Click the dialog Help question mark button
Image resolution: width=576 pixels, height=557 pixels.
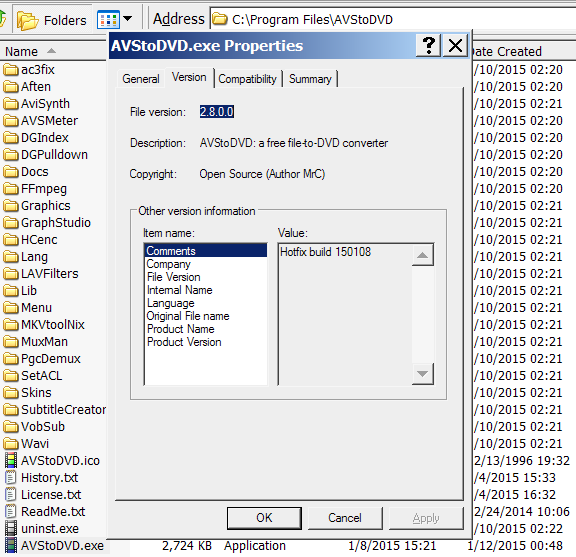[428, 46]
